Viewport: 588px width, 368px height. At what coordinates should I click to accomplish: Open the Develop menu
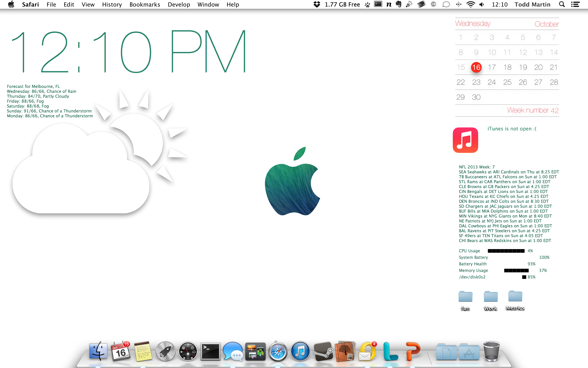coord(179,4)
